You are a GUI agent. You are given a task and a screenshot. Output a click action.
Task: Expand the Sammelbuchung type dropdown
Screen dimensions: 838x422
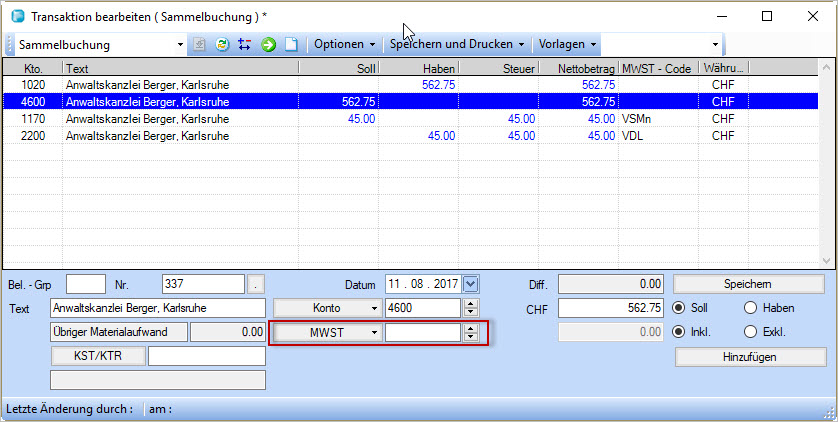tap(181, 45)
